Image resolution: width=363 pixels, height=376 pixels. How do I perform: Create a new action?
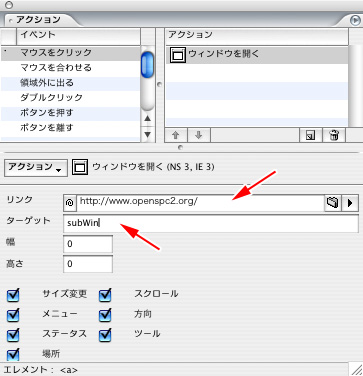point(310,135)
